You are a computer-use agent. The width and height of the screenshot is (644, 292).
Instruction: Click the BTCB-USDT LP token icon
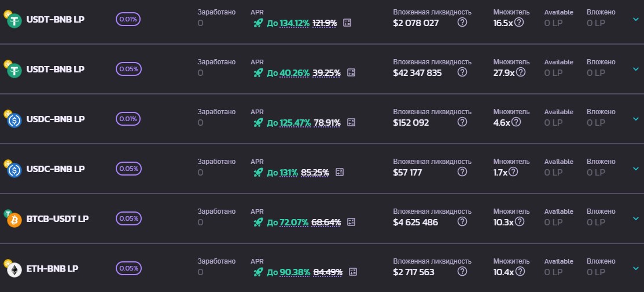click(x=13, y=220)
